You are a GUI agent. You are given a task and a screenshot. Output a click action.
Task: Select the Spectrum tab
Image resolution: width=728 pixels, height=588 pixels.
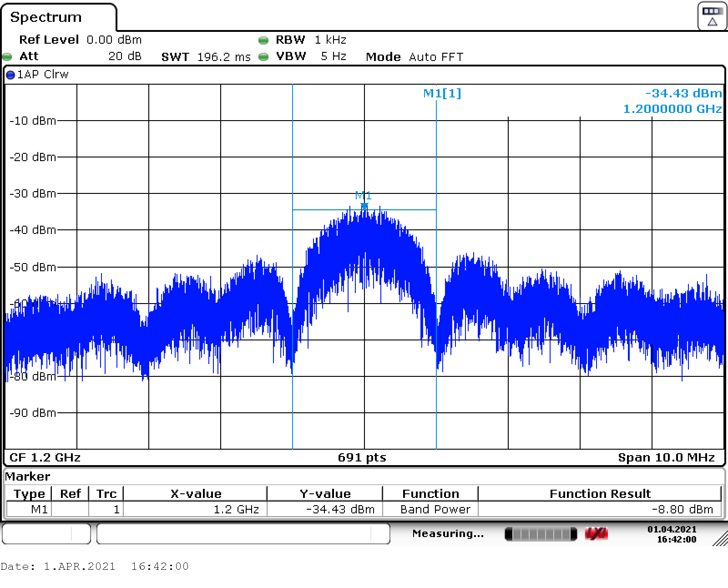coord(46,17)
